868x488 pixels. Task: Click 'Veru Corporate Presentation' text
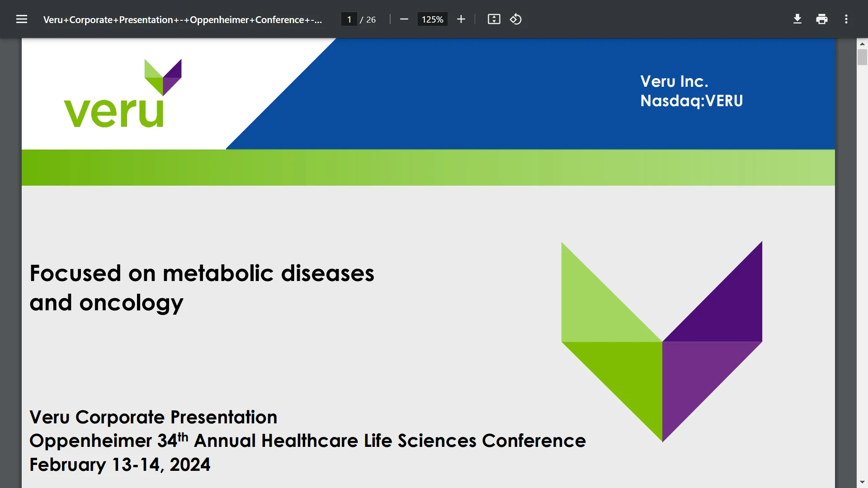pyautogui.click(x=153, y=417)
